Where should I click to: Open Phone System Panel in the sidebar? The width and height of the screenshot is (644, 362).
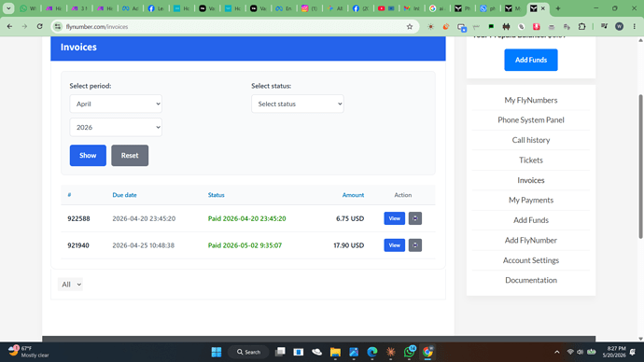pos(531,119)
